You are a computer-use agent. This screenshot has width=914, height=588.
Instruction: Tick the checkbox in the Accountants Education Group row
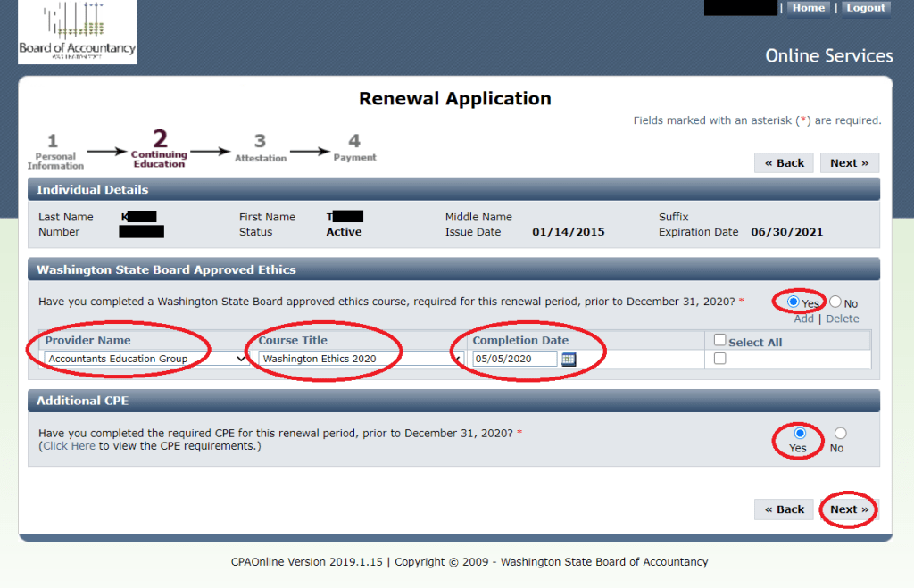point(720,359)
